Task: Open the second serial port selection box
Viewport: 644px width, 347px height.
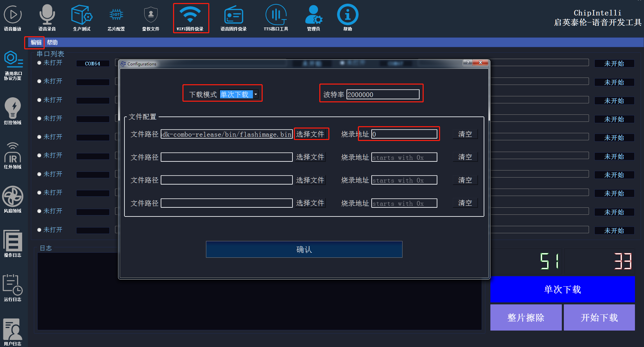Action: 93,82
